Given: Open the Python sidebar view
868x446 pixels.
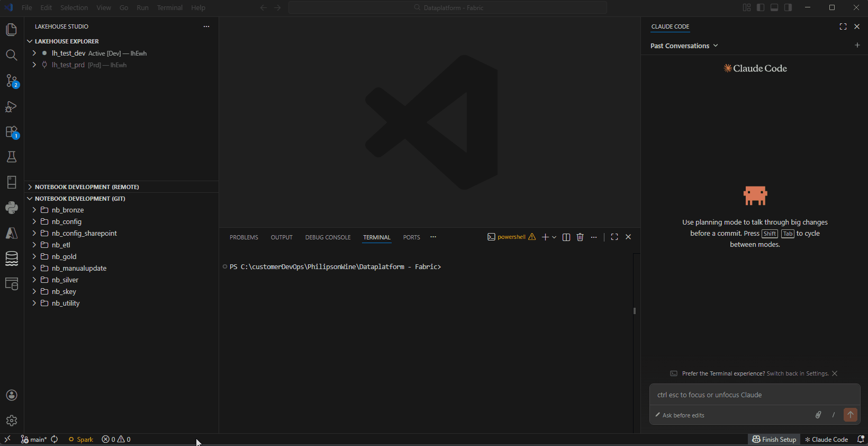Looking at the screenshot, I should 12,208.
